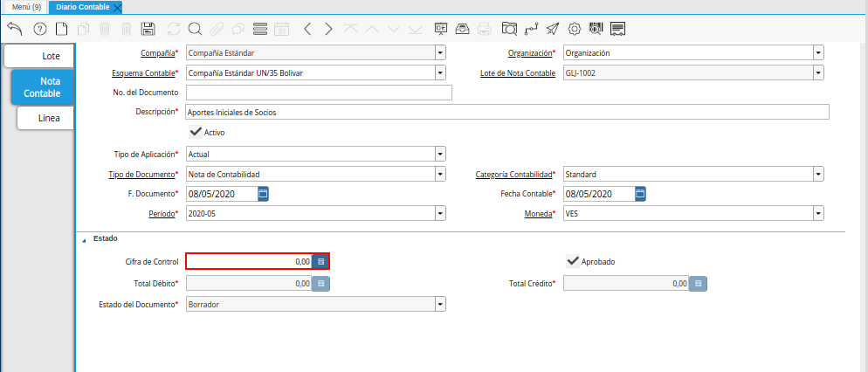Click the toolbar calendar history icon
Image resolution: width=868 pixels, height=372 pixels.
tap(282, 29)
